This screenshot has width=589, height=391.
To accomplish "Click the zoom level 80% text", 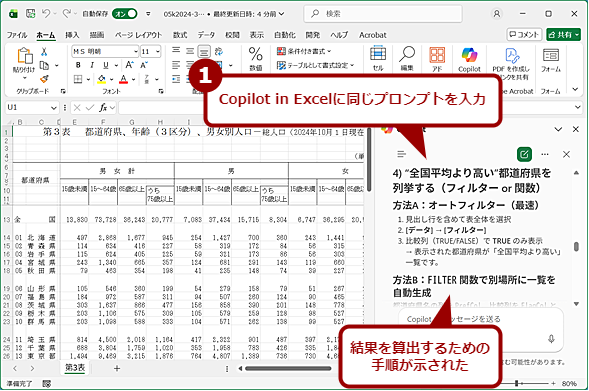I will click(569, 383).
